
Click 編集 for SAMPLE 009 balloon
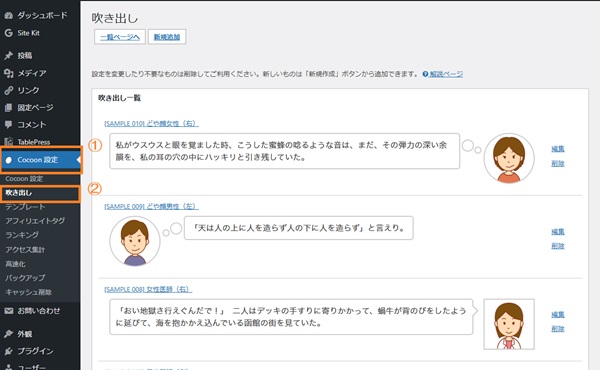click(x=558, y=231)
